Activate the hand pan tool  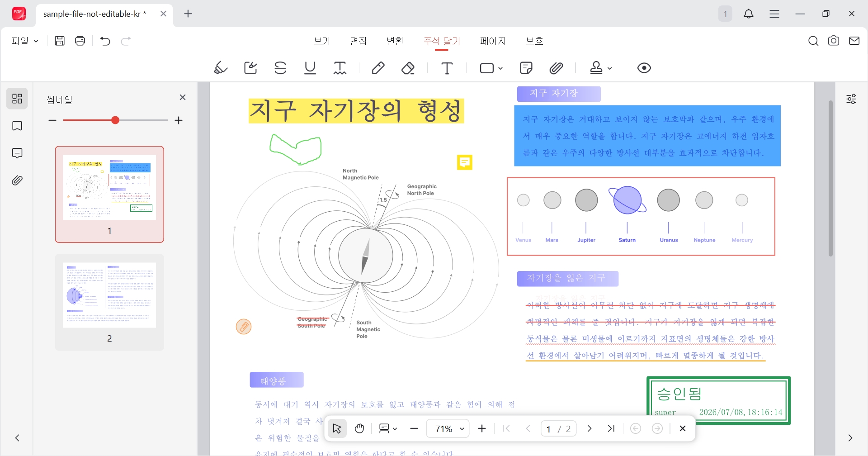click(x=359, y=428)
